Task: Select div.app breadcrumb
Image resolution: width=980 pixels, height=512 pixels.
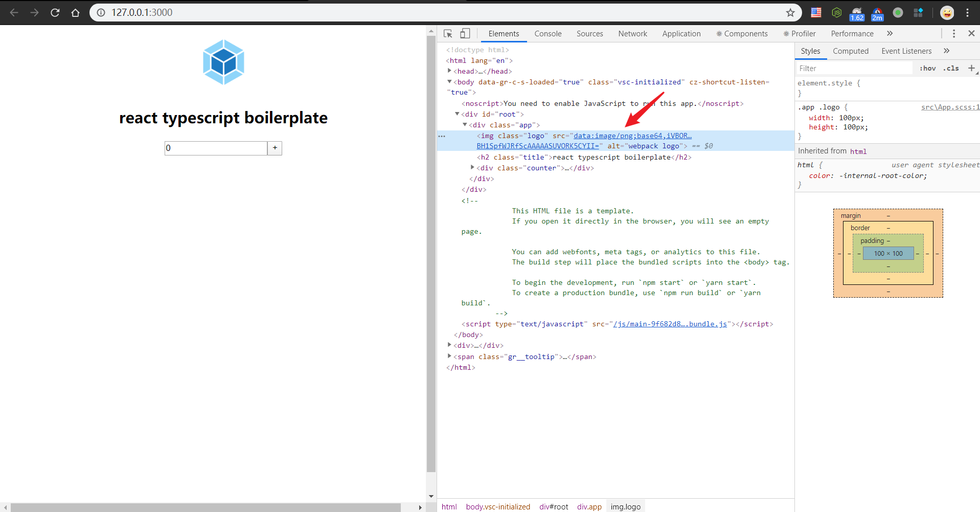Action: coord(589,506)
